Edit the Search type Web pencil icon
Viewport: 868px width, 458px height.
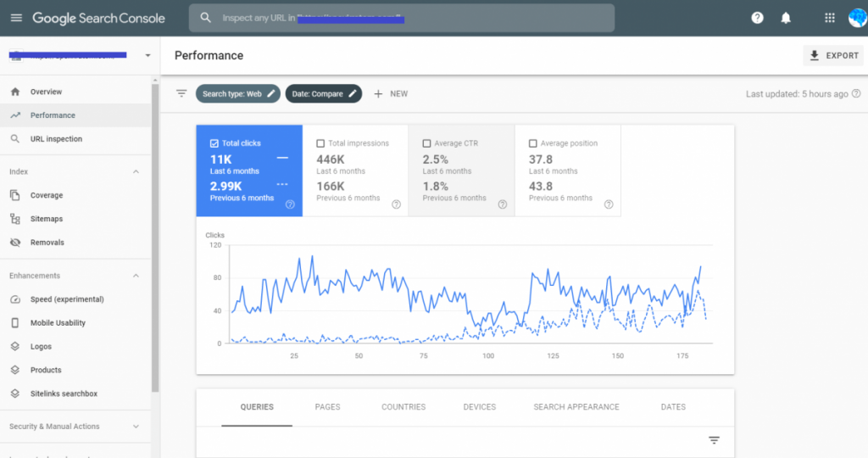tap(270, 93)
